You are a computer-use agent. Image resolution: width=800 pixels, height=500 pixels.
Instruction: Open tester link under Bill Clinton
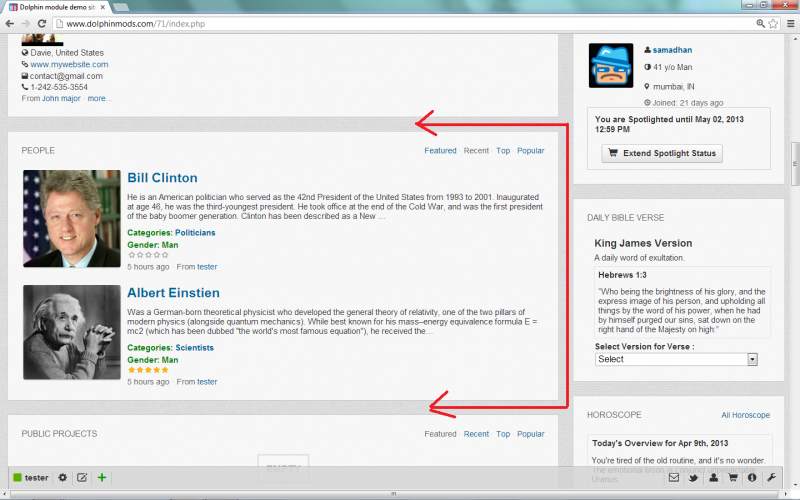[207, 267]
